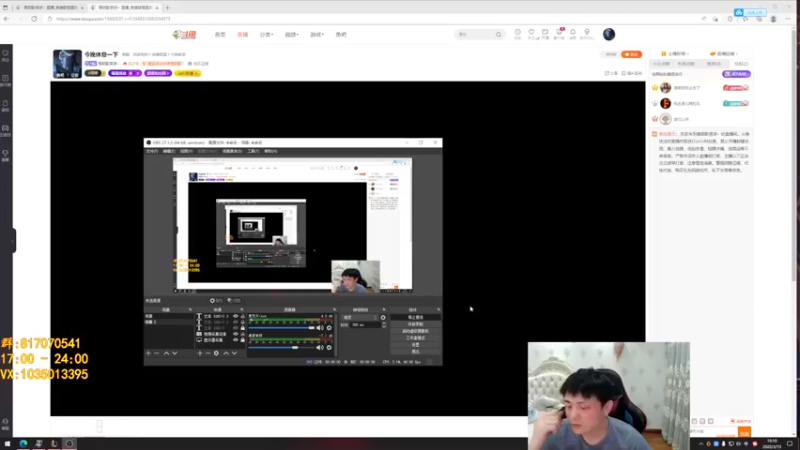Screen dimensions: 800x450
Task: Click the search magnifier icon
Action: (498, 34)
